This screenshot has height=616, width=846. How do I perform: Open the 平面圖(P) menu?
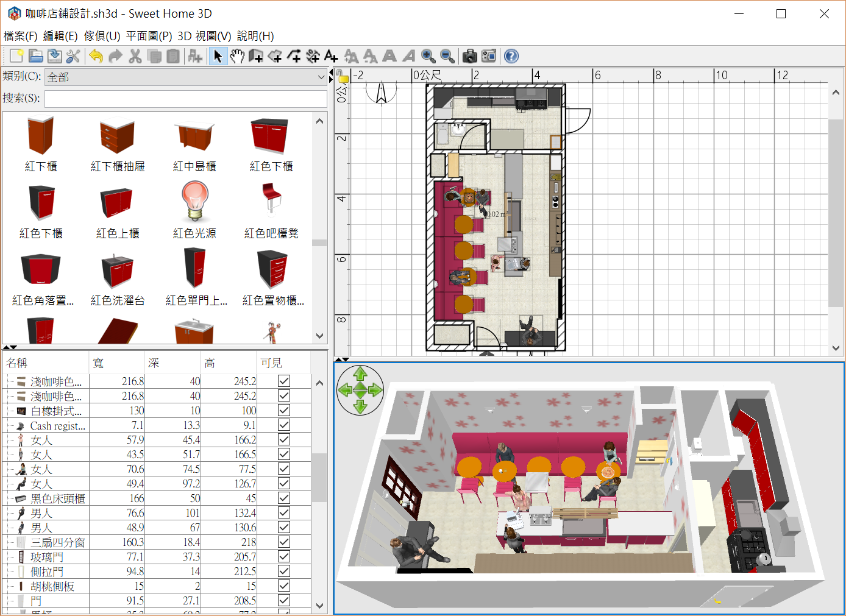pos(149,36)
